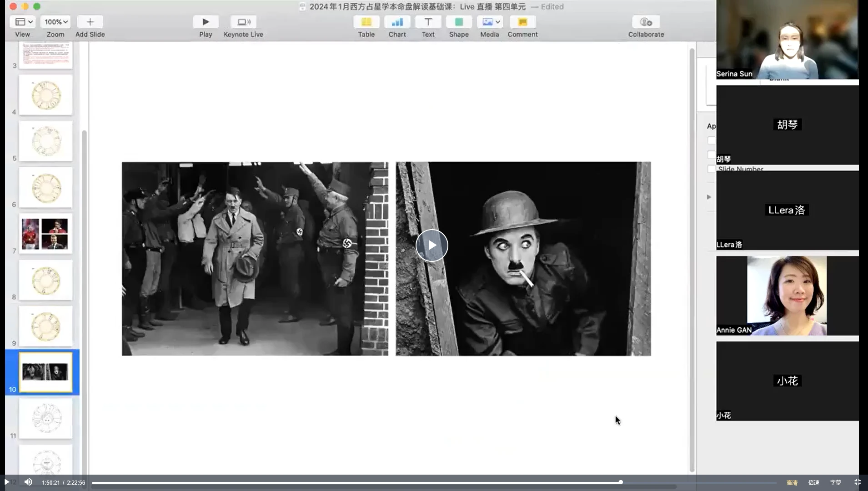This screenshot has width=868, height=491.
Task: Click the Add Slide plus icon
Action: click(90, 22)
